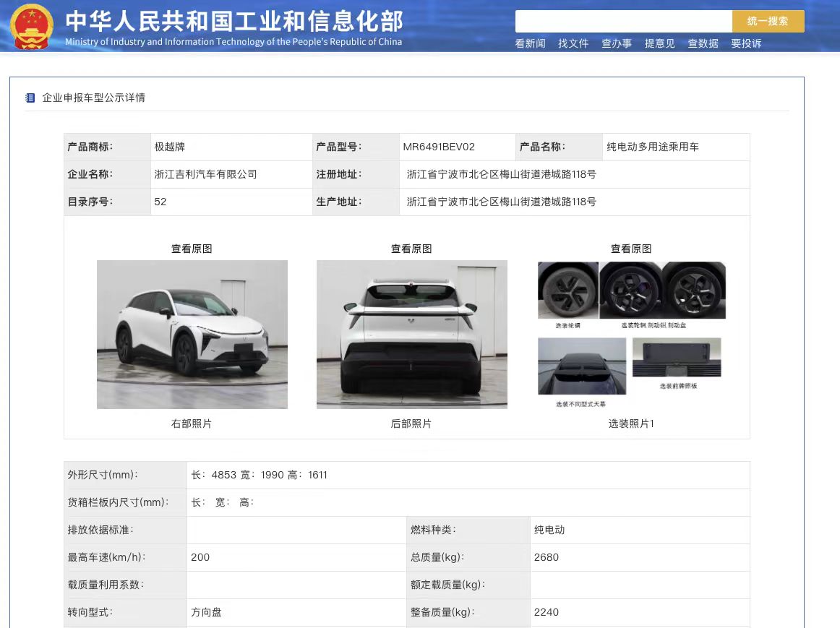Click 查看原图 above the right-side car photo
Viewport: 840px width, 628px height.
coord(192,249)
